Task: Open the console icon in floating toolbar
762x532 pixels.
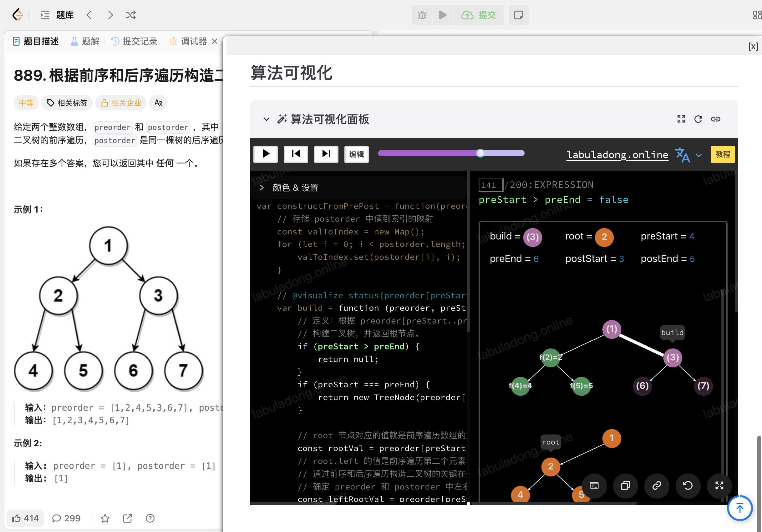Action: [594, 485]
